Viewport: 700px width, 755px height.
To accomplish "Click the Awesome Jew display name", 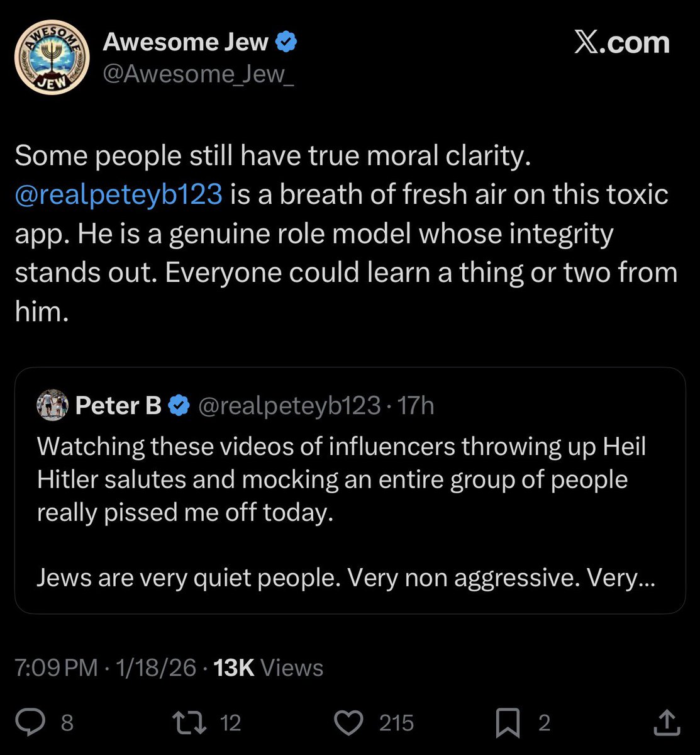I will point(186,43).
